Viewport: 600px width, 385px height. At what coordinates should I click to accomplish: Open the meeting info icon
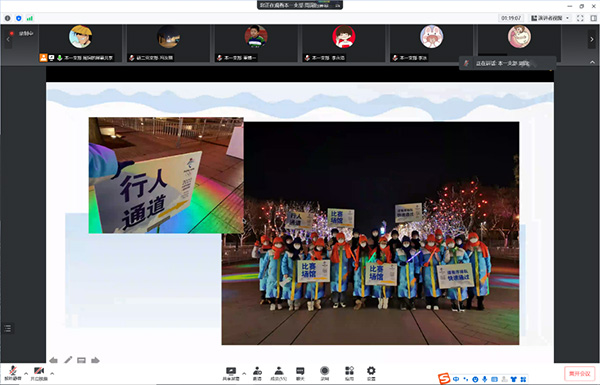(x=7, y=18)
